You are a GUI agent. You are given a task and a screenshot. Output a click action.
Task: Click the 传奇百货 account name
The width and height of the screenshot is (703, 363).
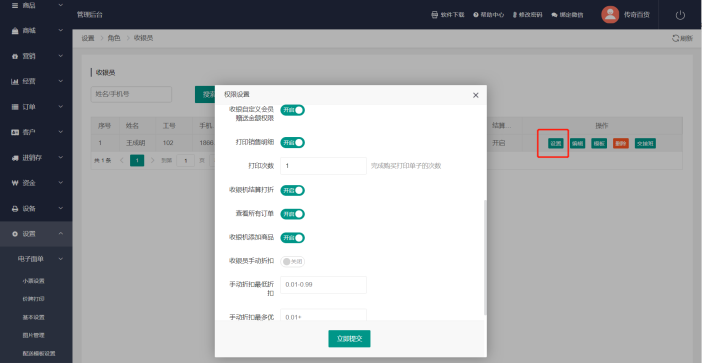point(637,15)
